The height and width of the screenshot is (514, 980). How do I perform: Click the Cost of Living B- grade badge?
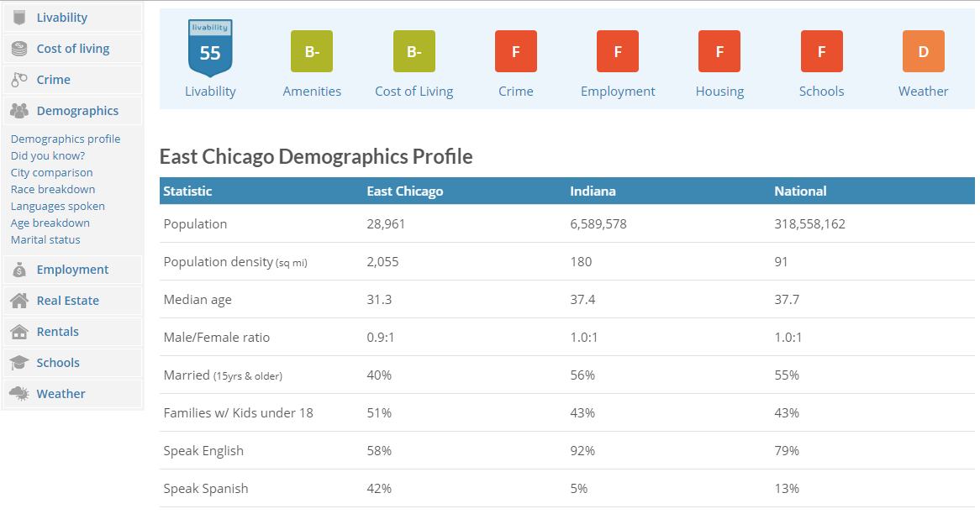[414, 51]
